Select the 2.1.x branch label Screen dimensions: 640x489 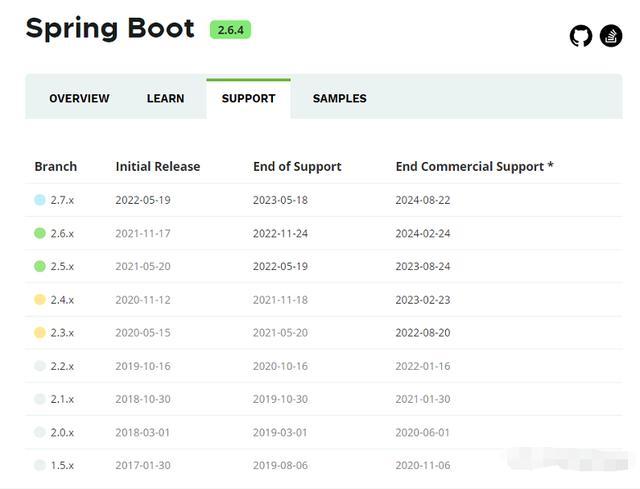[x=62, y=399]
